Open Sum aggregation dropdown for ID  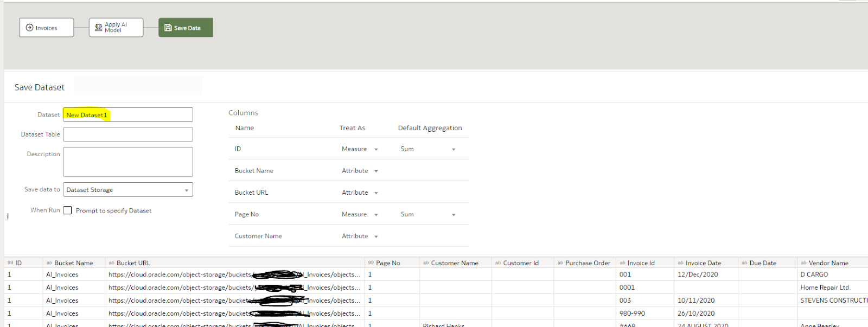pos(428,149)
